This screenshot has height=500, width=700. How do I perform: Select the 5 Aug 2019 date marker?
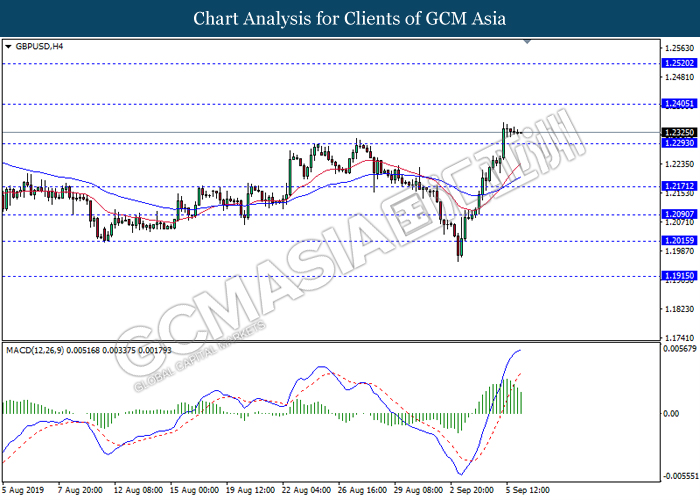[26, 489]
